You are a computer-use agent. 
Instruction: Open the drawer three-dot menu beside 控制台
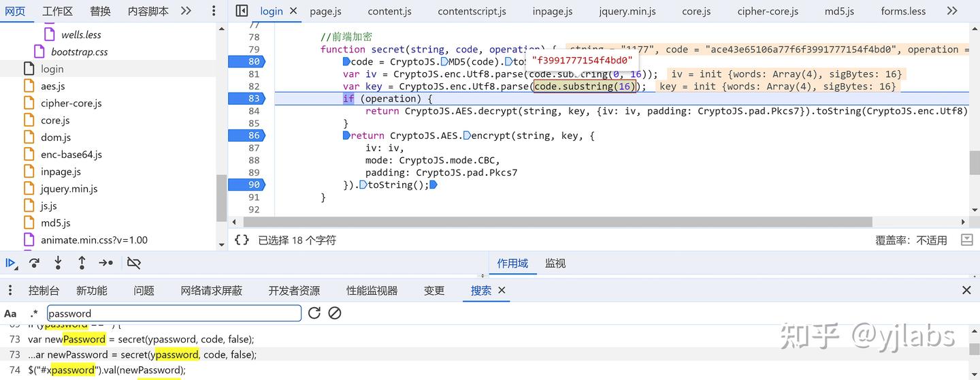point(11,291)
